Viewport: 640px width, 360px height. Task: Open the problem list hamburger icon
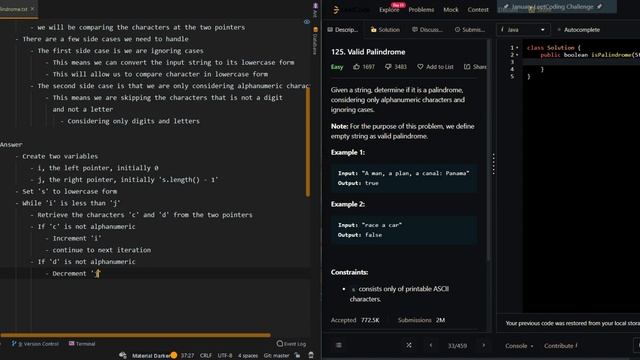coord(339,345)
